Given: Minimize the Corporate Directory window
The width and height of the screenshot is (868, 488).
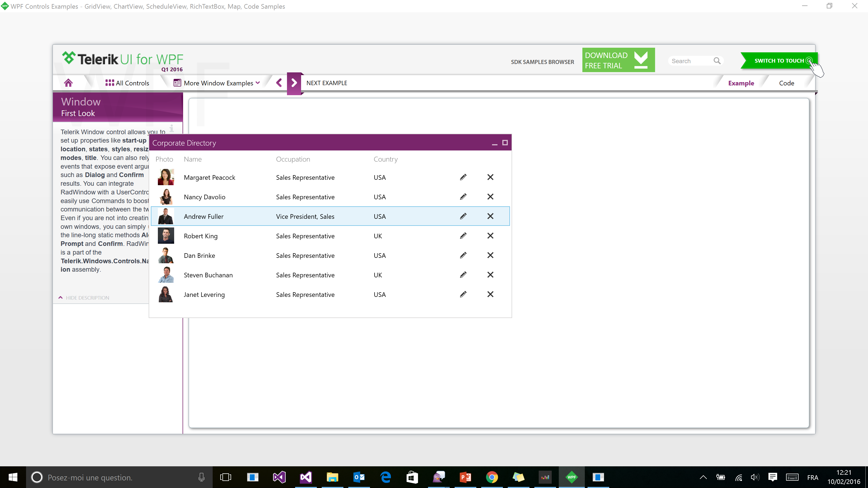Looking at the screenshot, I should click(x=494, y=143).
